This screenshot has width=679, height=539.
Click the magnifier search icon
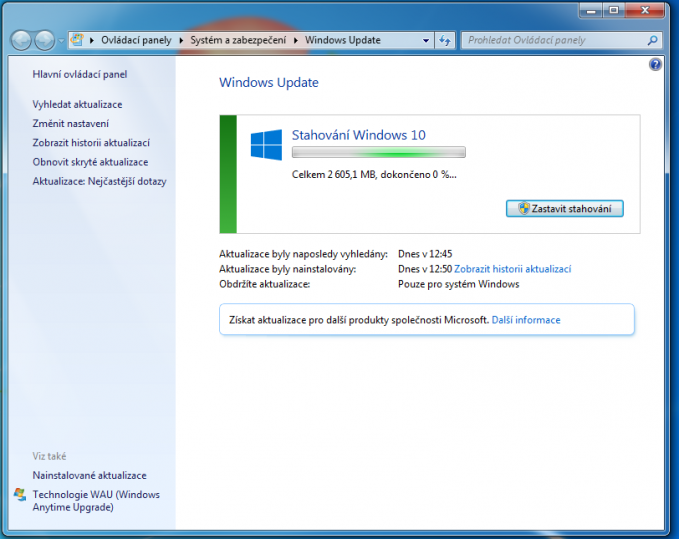[653, 41]
